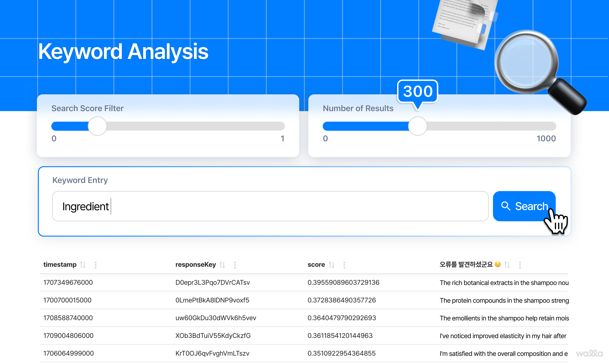Viewport: 609px width, 364px height.
Task: Click the score column sort icon
Action: point(331,265)
